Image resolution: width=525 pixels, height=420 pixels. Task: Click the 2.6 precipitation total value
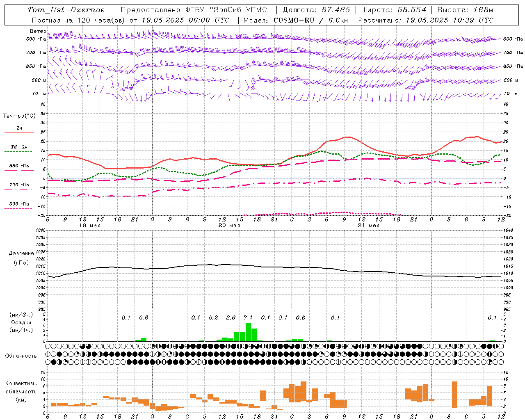pyautogui.click(x=231, y=317)
